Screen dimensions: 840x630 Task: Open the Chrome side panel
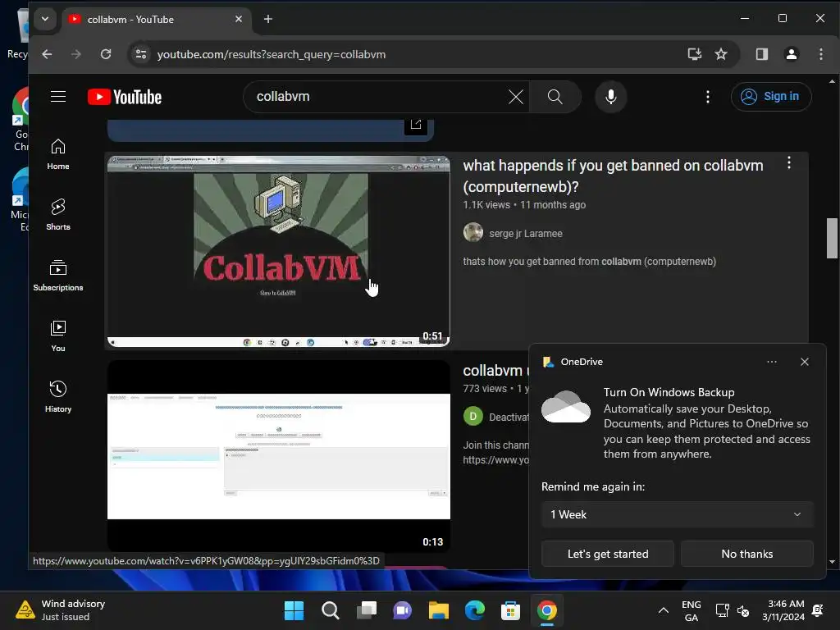762,54
